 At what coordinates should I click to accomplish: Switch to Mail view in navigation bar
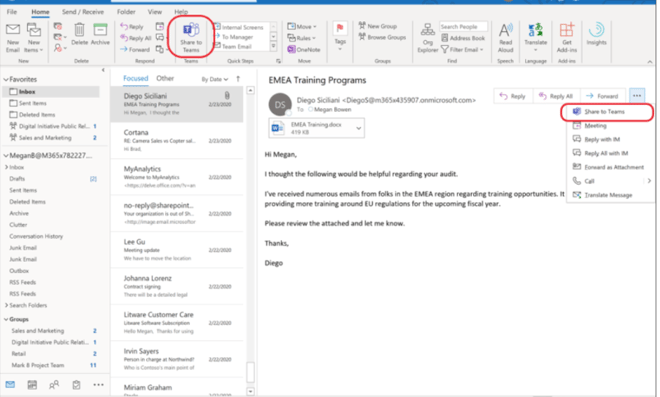10,384
